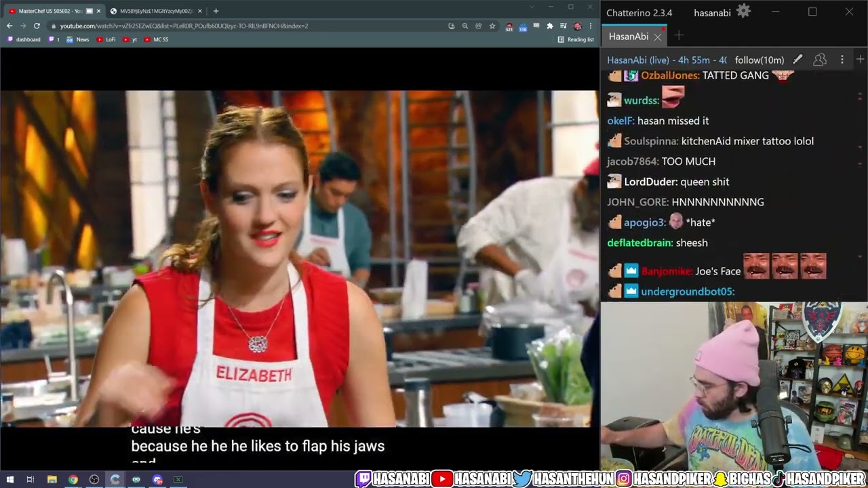Click username Soulspinna in chat
The image size is (868, 488).
[x=651, y=141]
